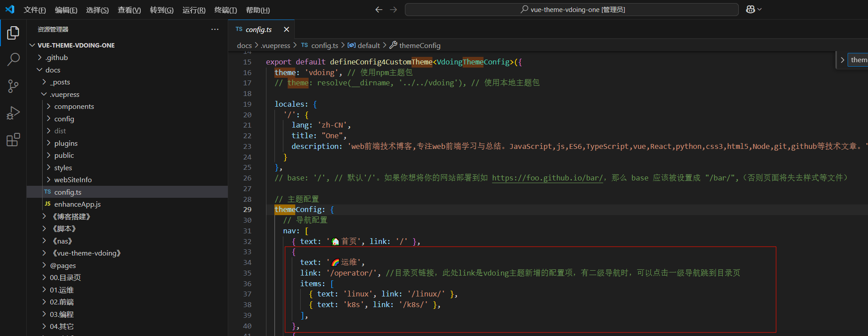Open the 文件(F) menu
Screen dimensions: 868x336
pyautogui.click(x=35, y=10)
